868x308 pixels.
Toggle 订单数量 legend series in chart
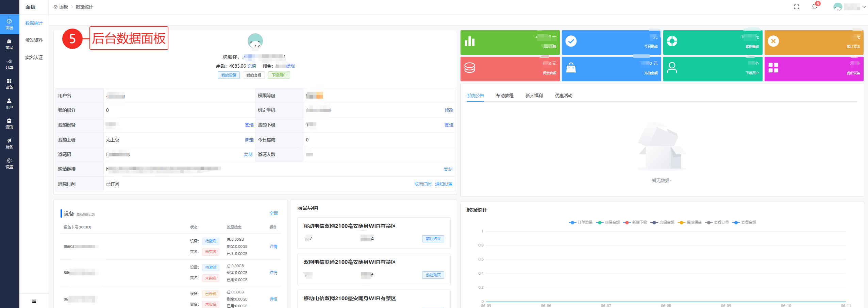(581, 222)
